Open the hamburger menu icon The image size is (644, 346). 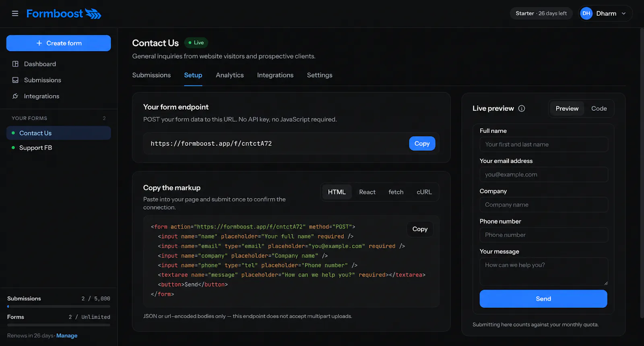[15, 13]
